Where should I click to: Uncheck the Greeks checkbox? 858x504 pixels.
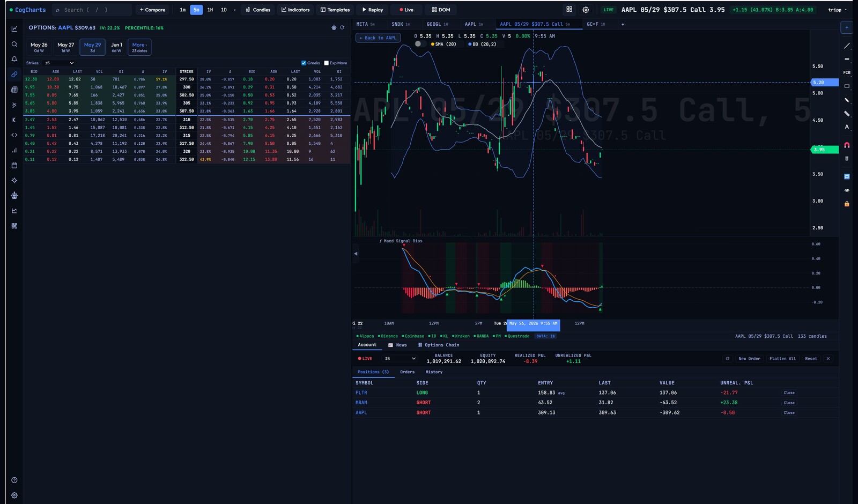304,63
